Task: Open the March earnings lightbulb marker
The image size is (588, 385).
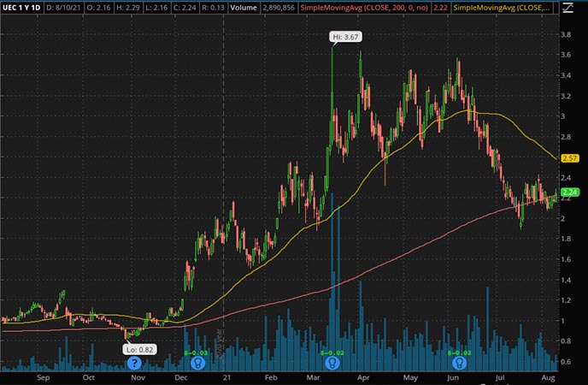Action: [x=332, y=363]
